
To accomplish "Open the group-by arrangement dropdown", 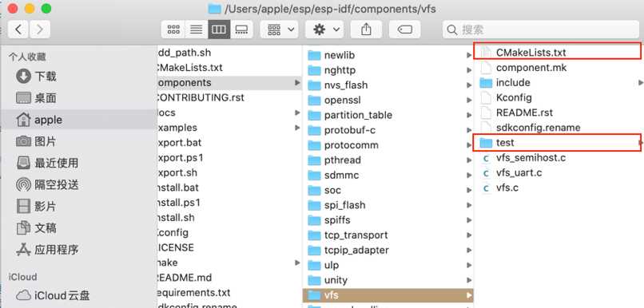I will pyautogui.click(x=280, y=30).
